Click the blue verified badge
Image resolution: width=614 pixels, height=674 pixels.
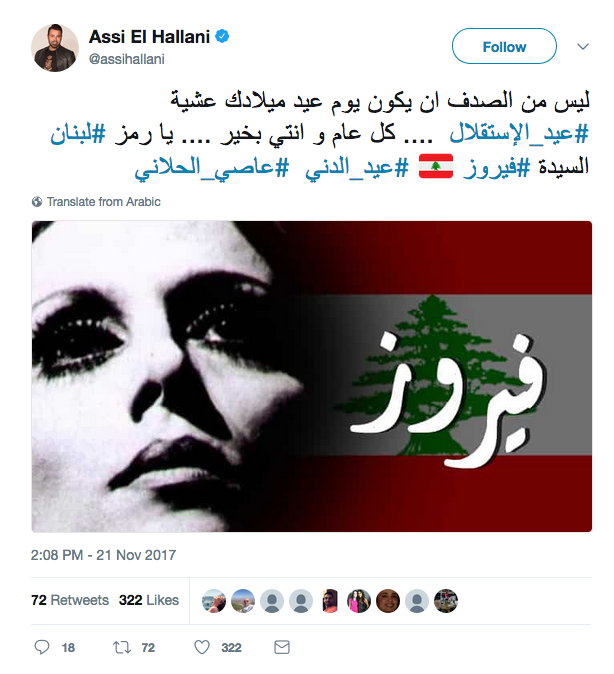(x=222, y=37)
